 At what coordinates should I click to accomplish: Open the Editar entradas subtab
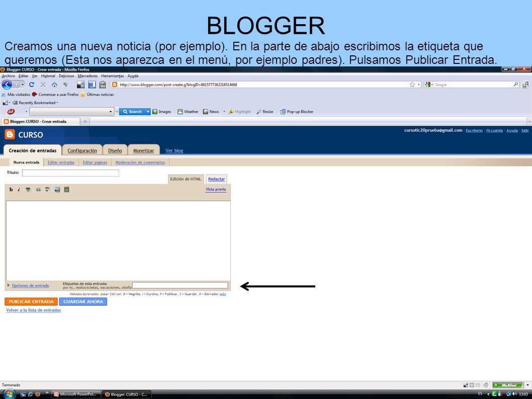61,163
